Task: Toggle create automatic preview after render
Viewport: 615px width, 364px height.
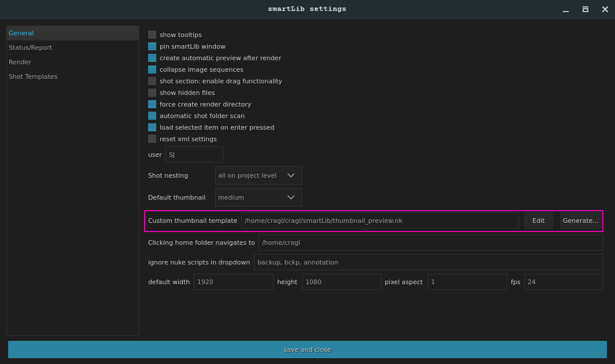Action: (152, 58)
